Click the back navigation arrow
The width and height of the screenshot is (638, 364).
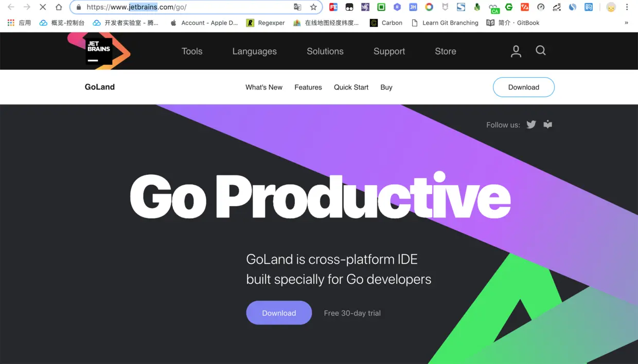(10, 8)
